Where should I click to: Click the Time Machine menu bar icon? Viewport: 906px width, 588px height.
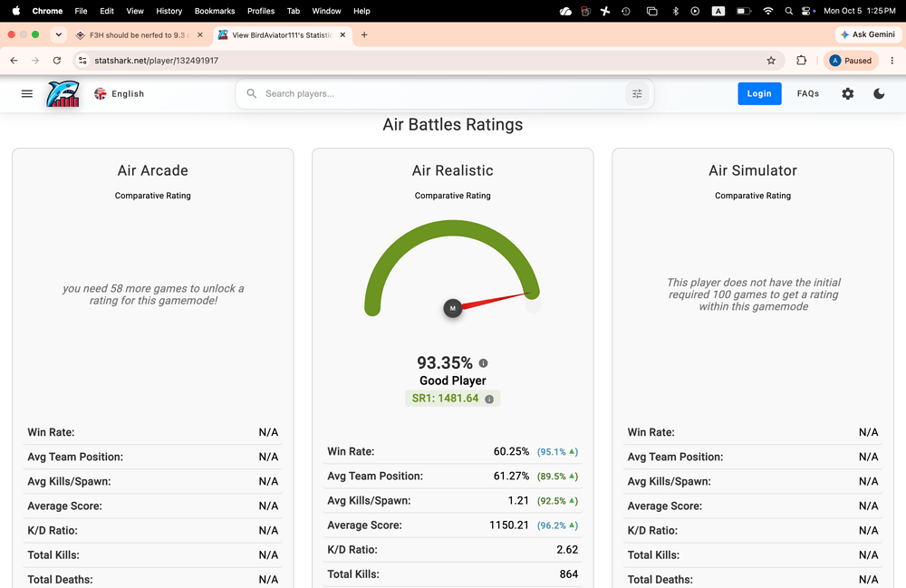click(626, 11)
